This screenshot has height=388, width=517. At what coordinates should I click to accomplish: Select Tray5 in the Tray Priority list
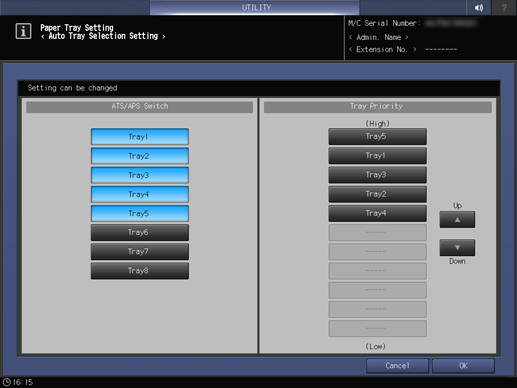(377, 136)
